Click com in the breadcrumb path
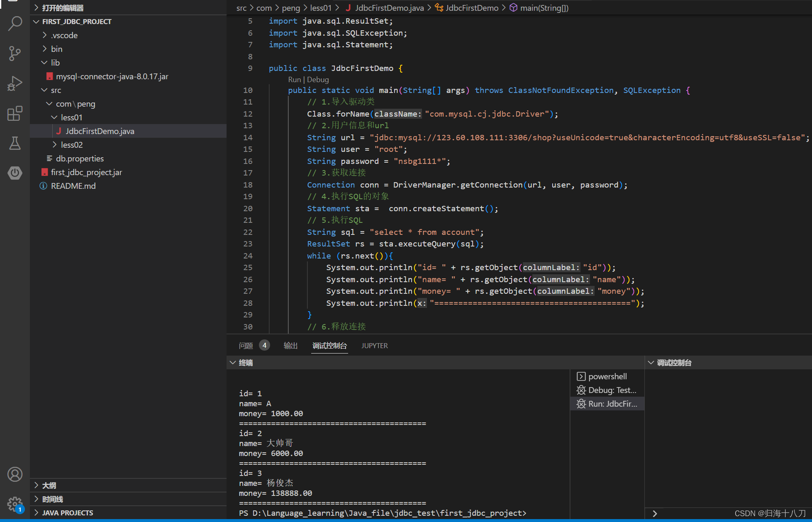 pos(264,8)
